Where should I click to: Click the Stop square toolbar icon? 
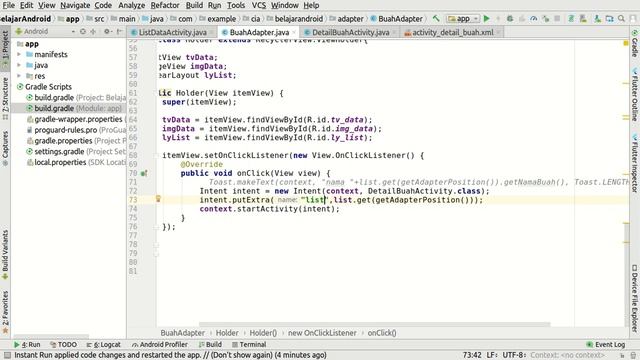pos(557,18)
